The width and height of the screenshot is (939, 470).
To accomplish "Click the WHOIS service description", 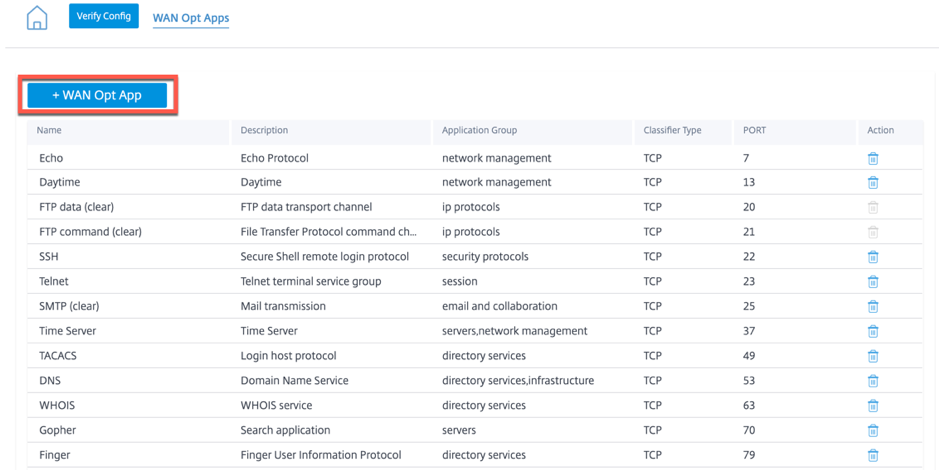I will click(x=276, y=405).
